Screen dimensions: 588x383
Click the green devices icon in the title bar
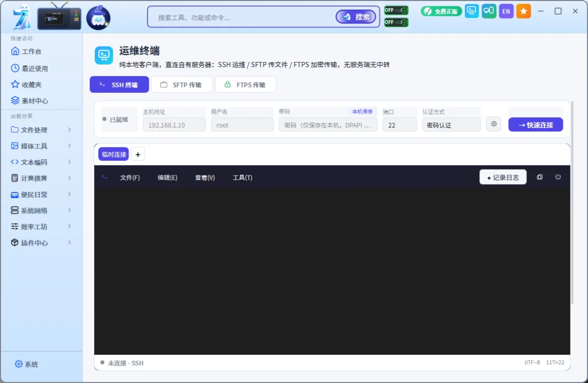tap(489, 11)
